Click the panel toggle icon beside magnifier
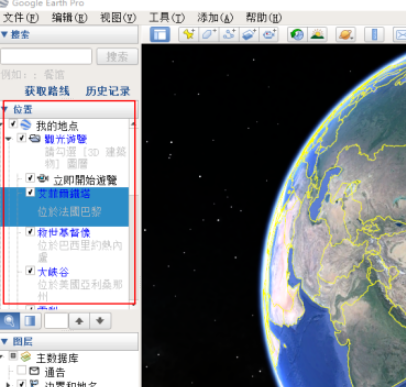Screen dimensions: 406x387 (30, 321)
